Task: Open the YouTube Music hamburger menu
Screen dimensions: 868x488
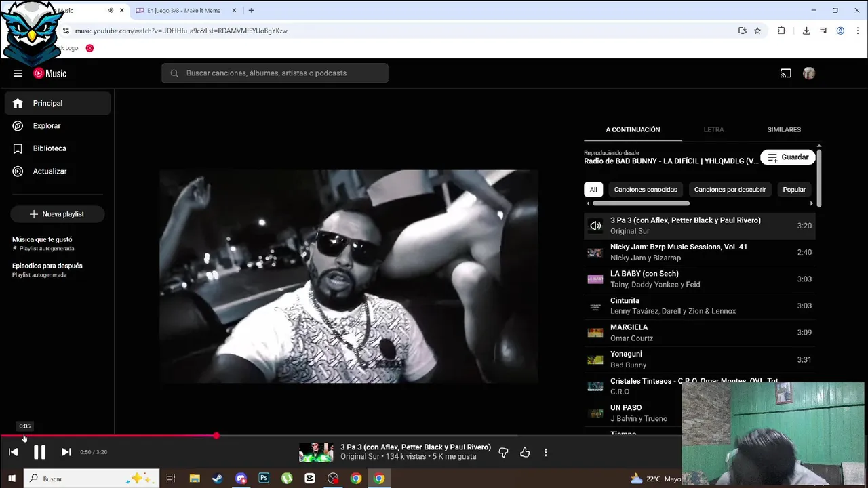Action: pos(18,73)
